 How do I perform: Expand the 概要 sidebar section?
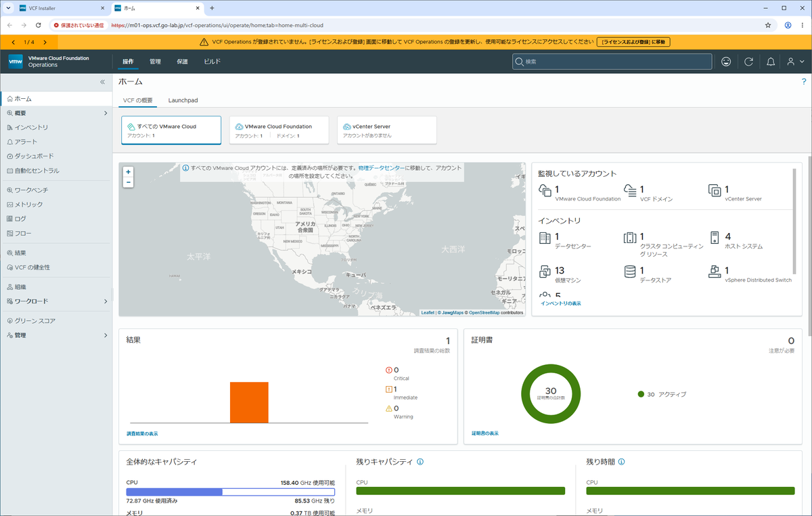(106, 113)
